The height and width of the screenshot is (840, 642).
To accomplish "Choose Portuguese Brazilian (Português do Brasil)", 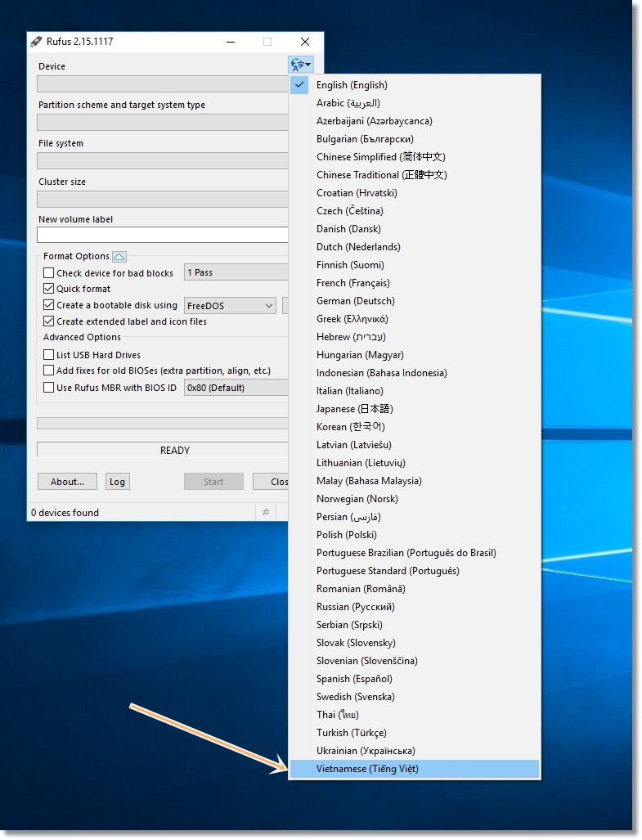I will click(x=415, y=553).
